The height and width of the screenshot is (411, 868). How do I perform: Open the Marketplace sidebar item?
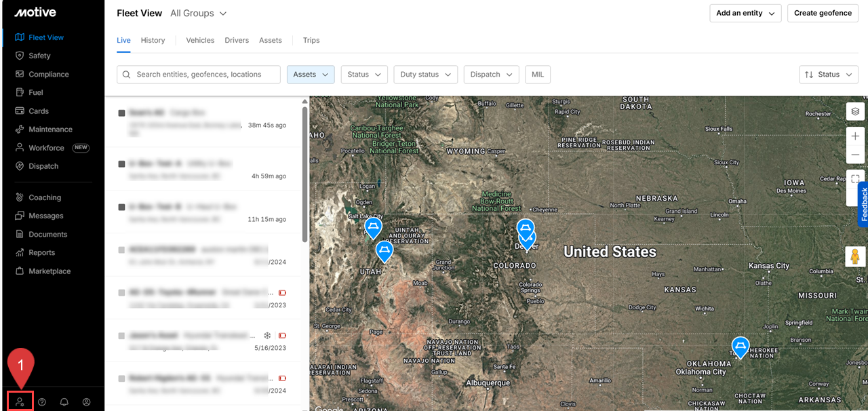pos(50,271)
